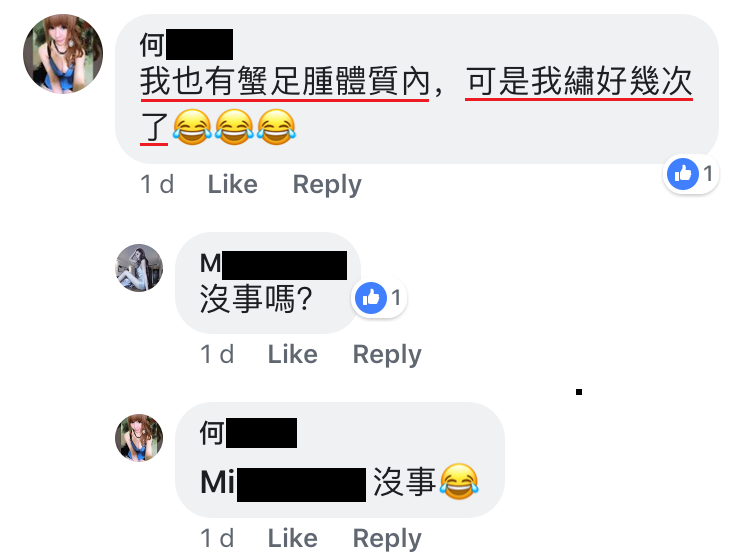
Task: Click the underlined text 可是我繡好幾次
Action: [579, 82]
